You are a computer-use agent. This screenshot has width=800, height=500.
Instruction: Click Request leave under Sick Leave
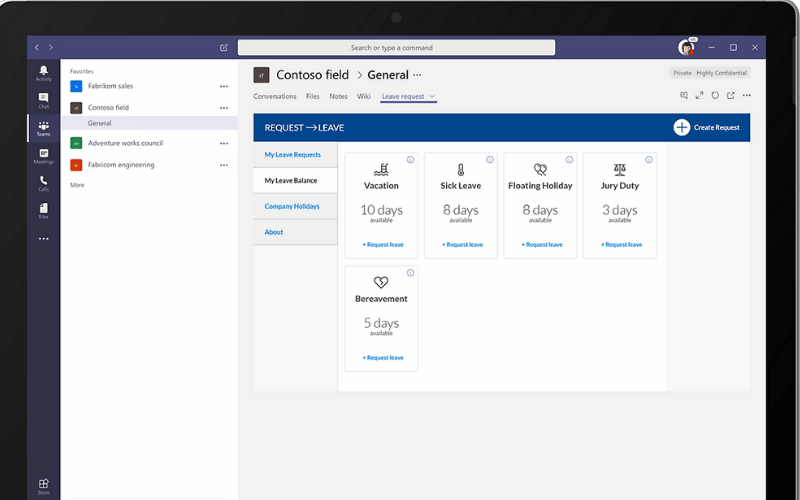coord(461,244)
